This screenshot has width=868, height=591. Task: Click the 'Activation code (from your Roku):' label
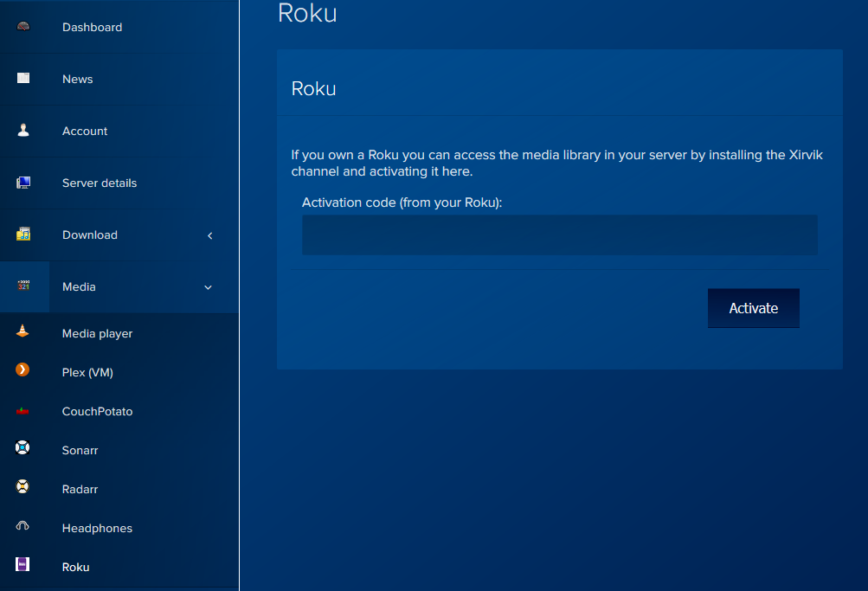pos(402,202)
